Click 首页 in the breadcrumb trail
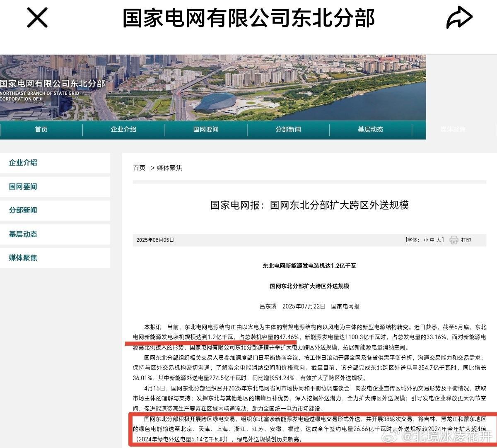This screenshot has height=448, width=497. click(x=138, y=168)
